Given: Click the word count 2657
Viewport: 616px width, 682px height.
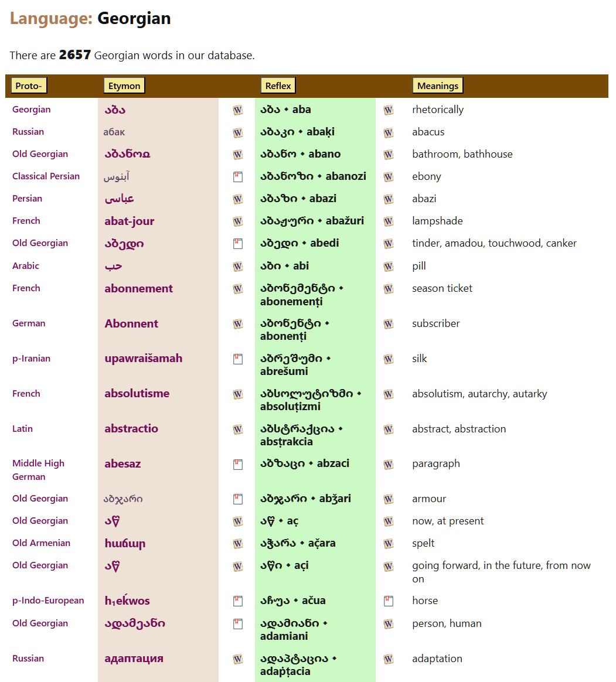Looking at the screenshot, I should tap(75, 55).
